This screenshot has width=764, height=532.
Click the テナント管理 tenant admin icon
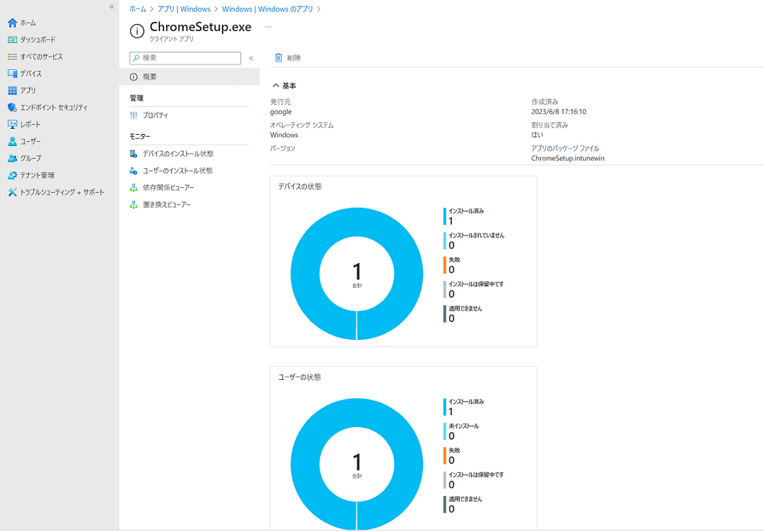[12, 175]
